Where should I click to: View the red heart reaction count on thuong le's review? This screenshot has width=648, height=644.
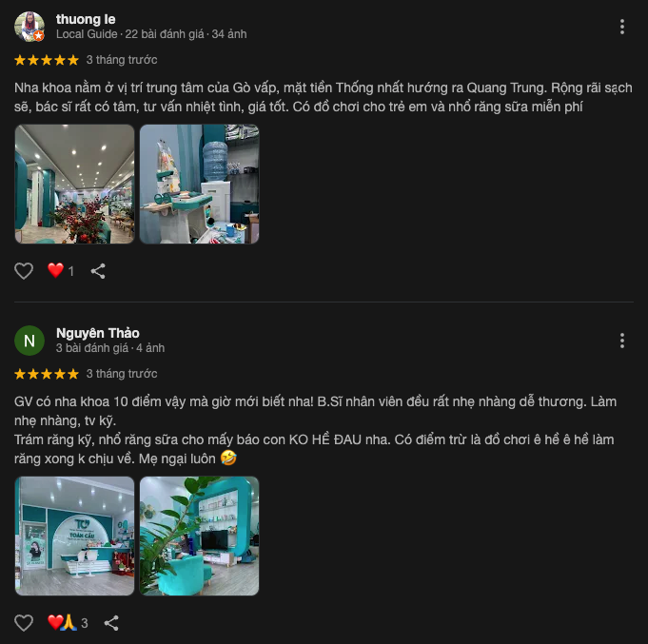click(x=61, y=271)
